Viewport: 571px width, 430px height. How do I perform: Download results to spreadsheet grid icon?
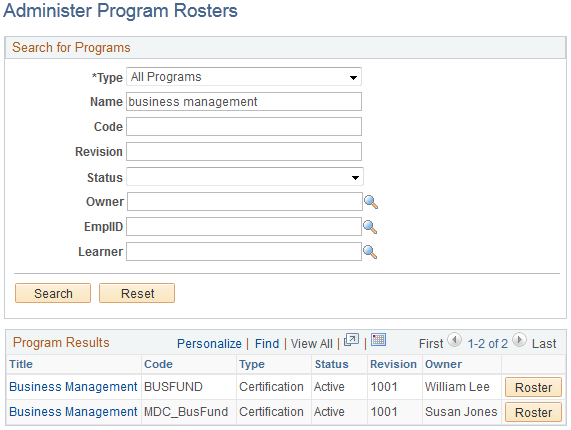coord(378,339)
